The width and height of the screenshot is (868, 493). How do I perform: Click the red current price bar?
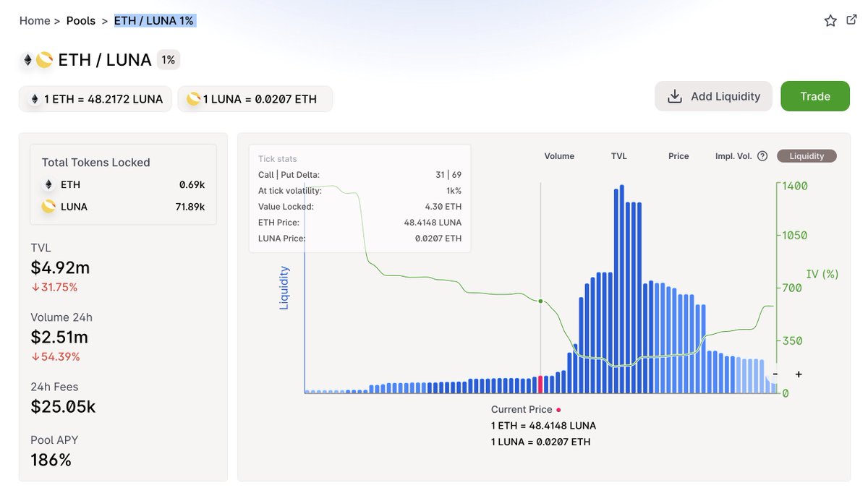540,384
